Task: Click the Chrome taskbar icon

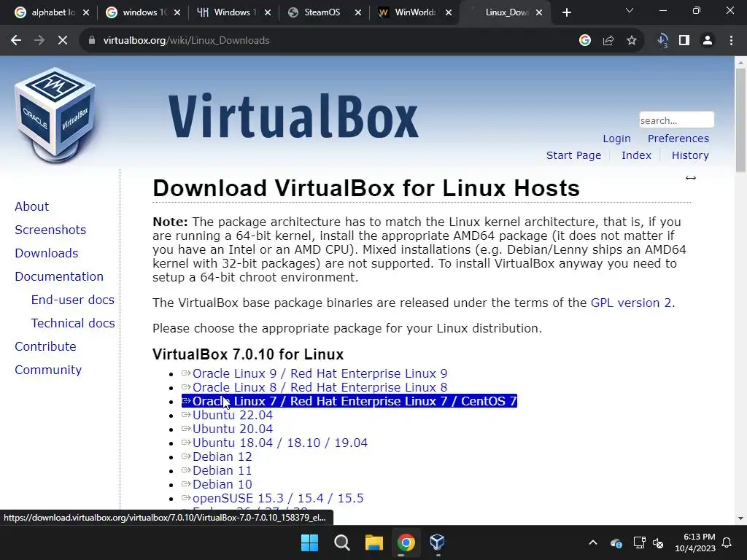Action: [406, 542]
